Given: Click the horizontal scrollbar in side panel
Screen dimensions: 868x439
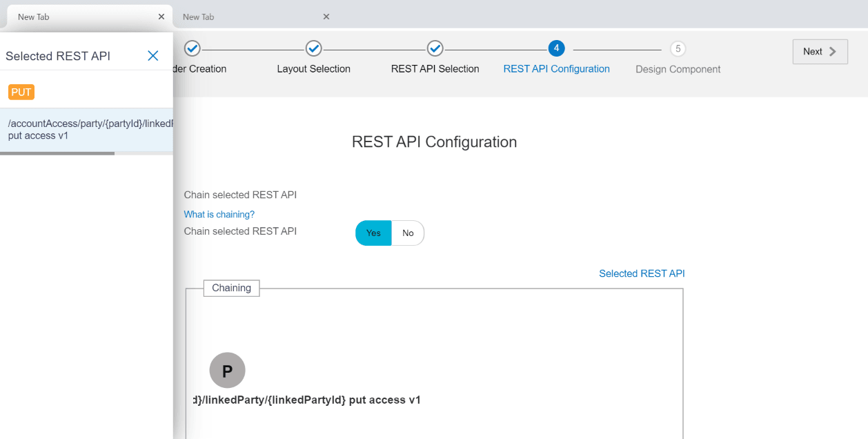Looking at the screenshot, I should 57,153.
